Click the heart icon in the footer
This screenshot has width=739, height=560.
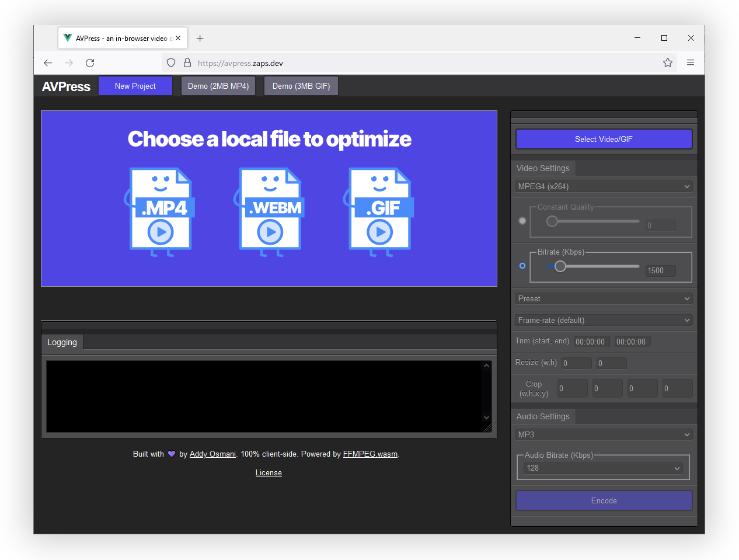click(171, 454)
